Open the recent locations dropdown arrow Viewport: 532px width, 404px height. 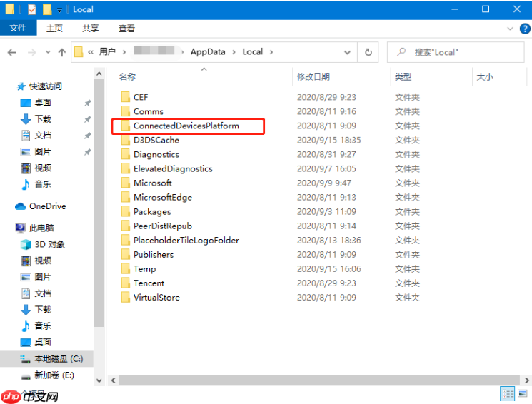(x=48, y=52)
